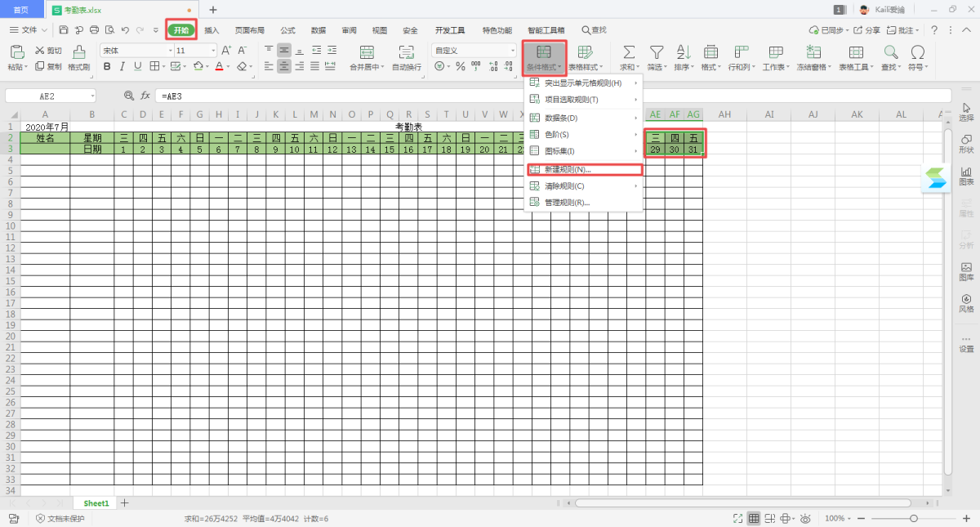Image resolution: width=980 pixels, height=527 pixels.
Task: Click the Filter (筛选) funnel icon
Action: (x=656, y=52)
